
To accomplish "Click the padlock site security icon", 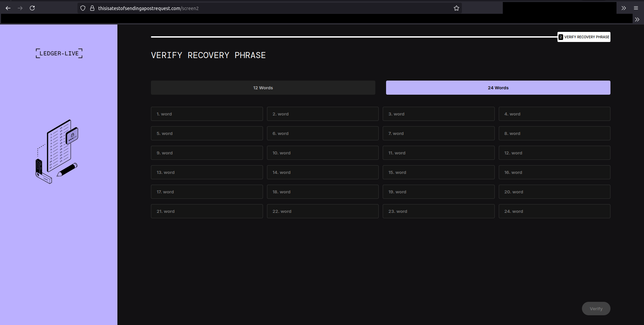I will 92,8.
